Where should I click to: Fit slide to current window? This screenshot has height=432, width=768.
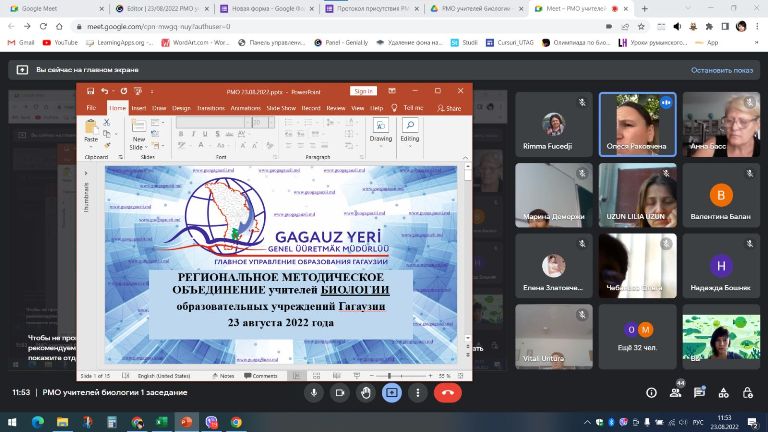point(460,376)
